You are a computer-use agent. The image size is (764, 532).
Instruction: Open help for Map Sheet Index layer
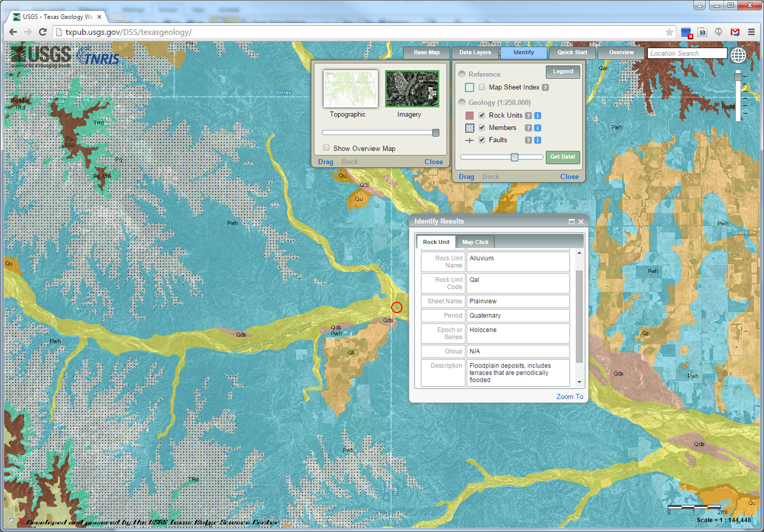(x=546, y=87)
